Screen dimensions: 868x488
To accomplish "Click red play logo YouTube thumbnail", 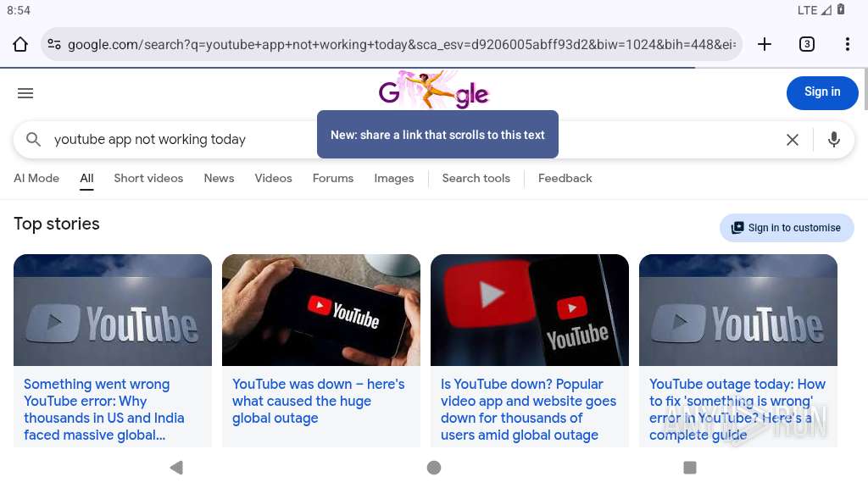I will pyautogui.click(x=530, y=310).
